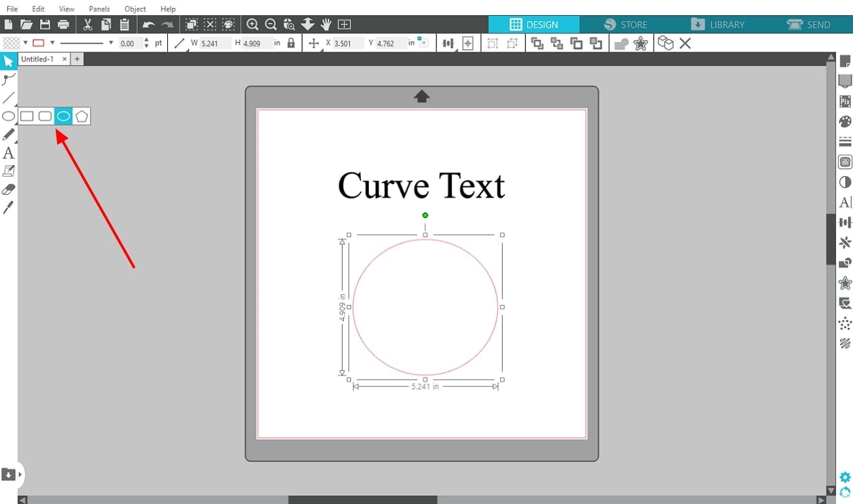Undo the last action
This screenshot has height=504, width=853.
coord(149,24)
